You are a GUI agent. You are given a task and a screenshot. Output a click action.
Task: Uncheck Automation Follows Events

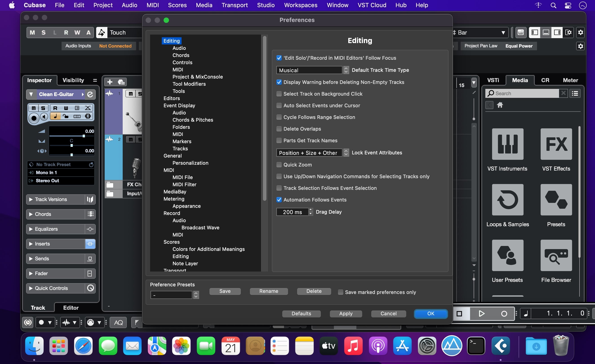[x=279, y=200]
